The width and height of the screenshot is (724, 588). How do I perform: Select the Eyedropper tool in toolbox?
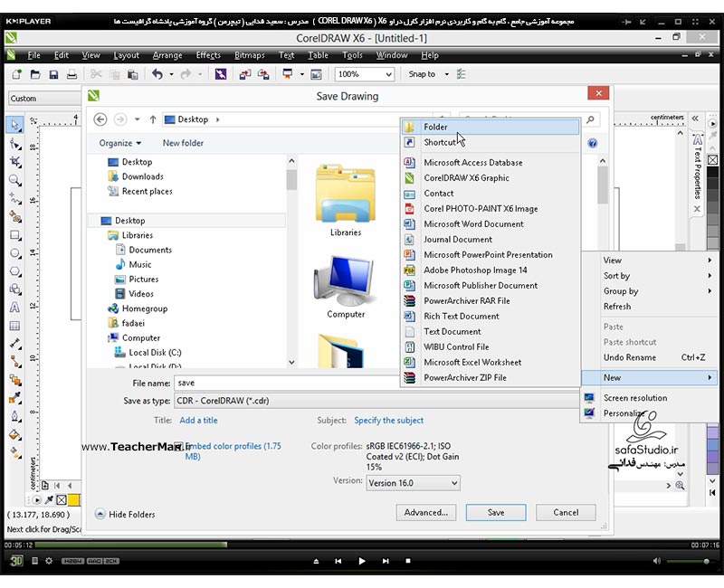[14, 398]
